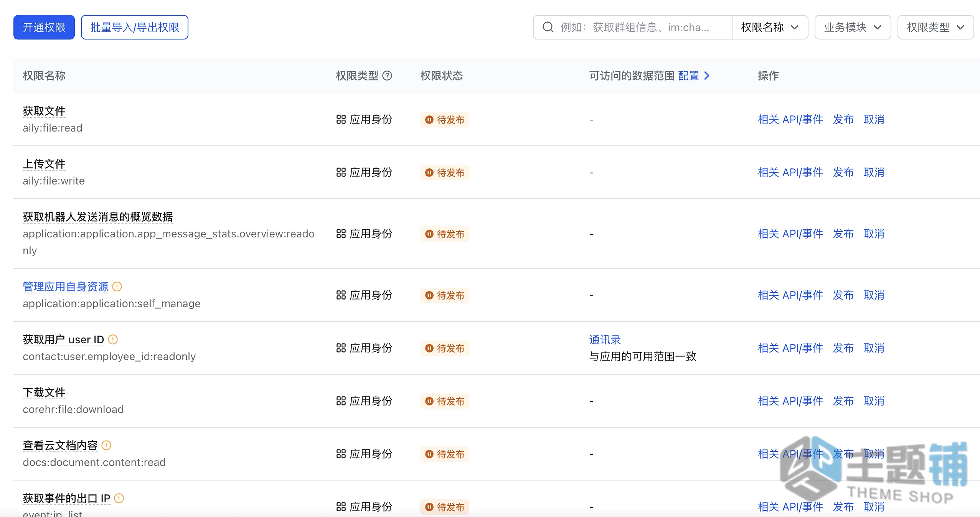Click the scope docs:document.content:read
Screen dimensions: 980x517
click(94, 462)
